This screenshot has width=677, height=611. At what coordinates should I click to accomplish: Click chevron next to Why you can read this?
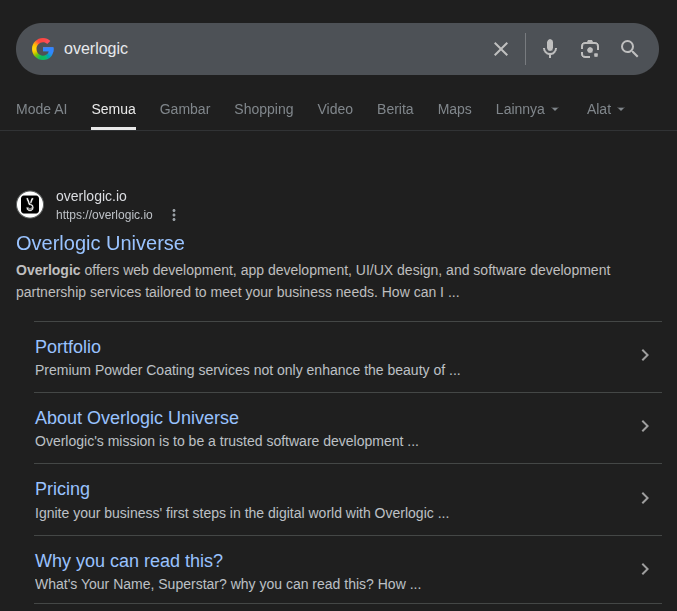click(645, 569)
